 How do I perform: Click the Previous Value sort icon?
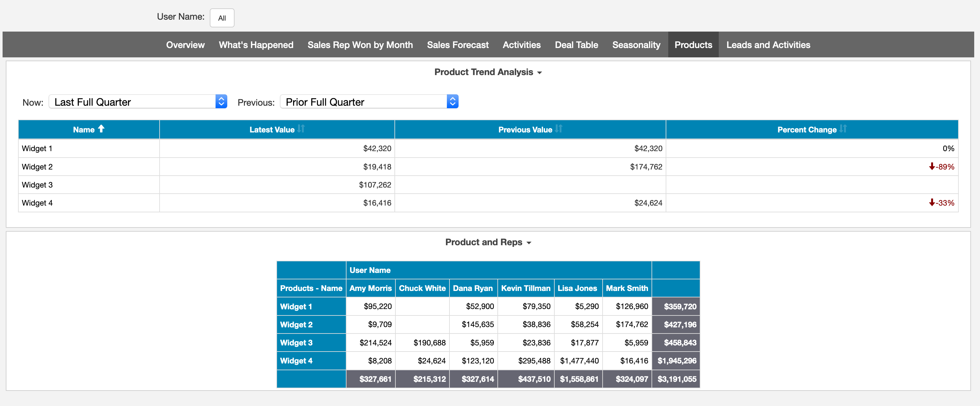click(558, 129)
